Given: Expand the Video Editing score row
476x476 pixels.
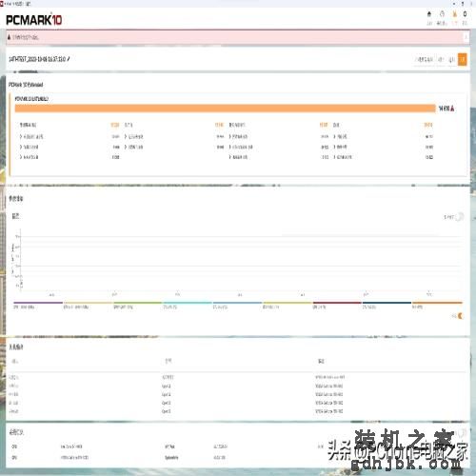Looking at the screenshot, I should point(279,157).
